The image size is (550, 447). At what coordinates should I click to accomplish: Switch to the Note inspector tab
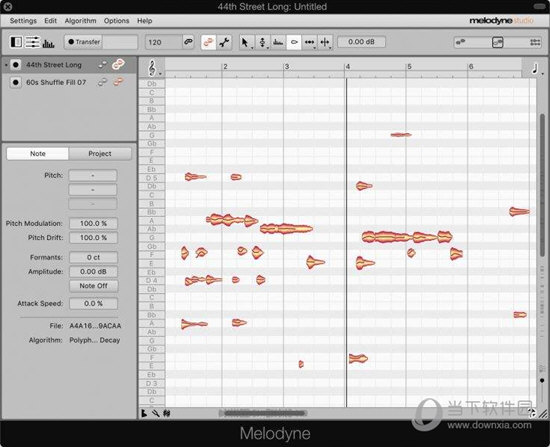click(38, 153)
